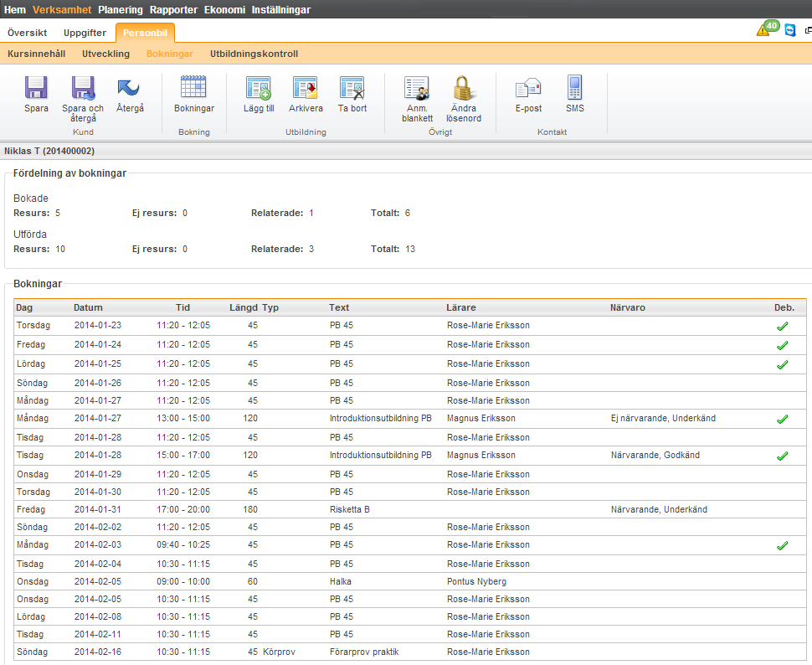
Task: Click the date 2014-02-08 on Lördag row
Action: tap(97, 616)
